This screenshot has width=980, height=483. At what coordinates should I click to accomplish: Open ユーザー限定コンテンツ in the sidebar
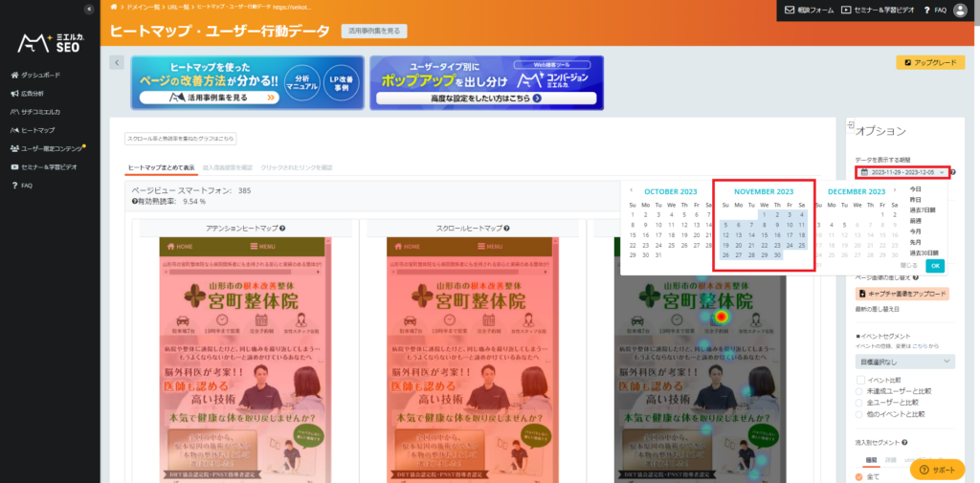click(46, 148)
